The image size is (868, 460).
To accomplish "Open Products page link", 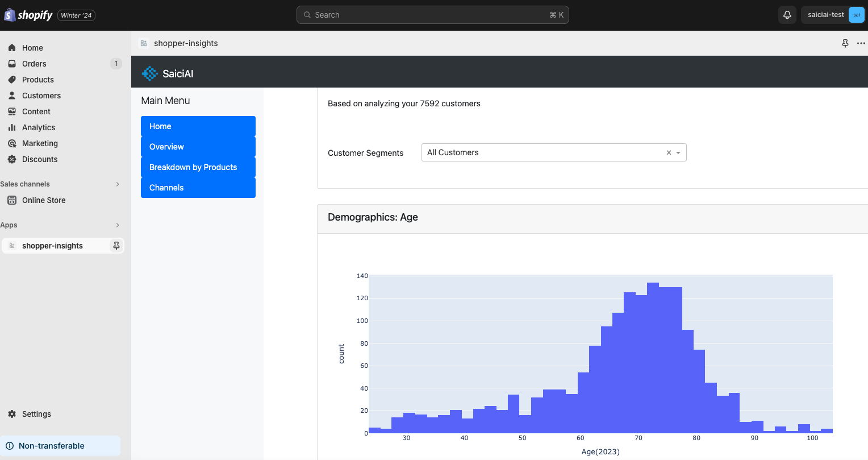I will (x=38, y=80).
